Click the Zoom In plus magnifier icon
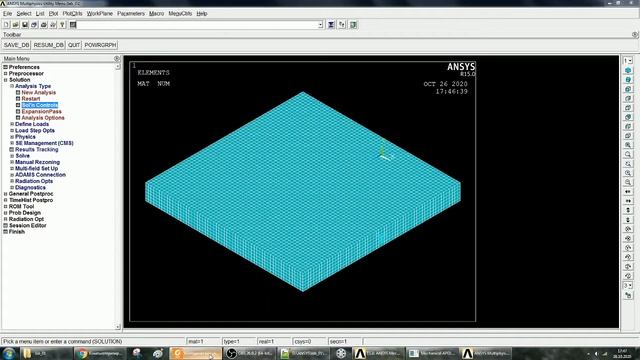Viewport: 640px width, 360px height. coord(628,173)
